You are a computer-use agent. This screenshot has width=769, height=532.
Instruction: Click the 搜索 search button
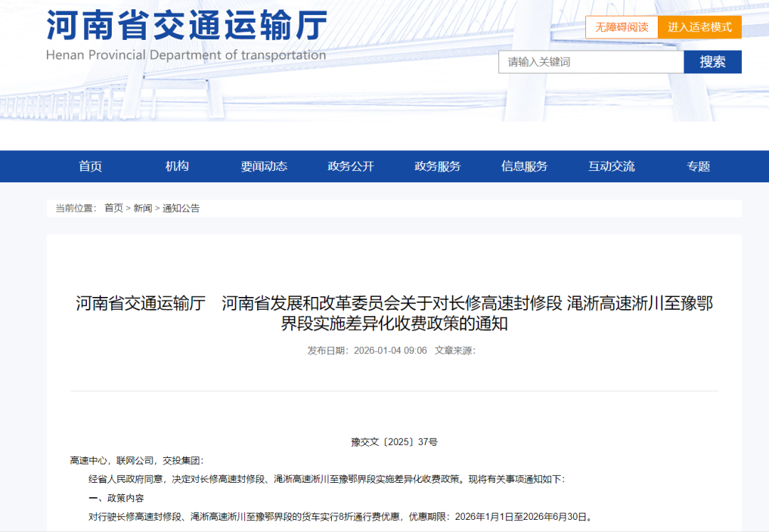coord(711,62)
